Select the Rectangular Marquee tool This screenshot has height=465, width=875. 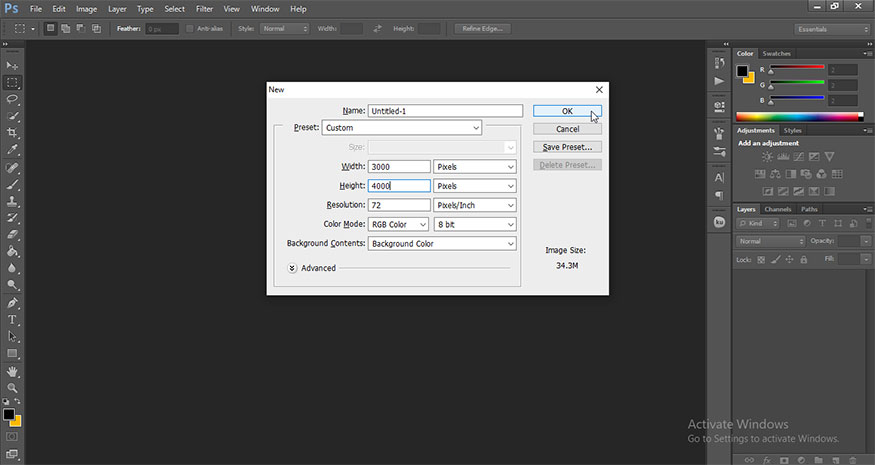12,83
